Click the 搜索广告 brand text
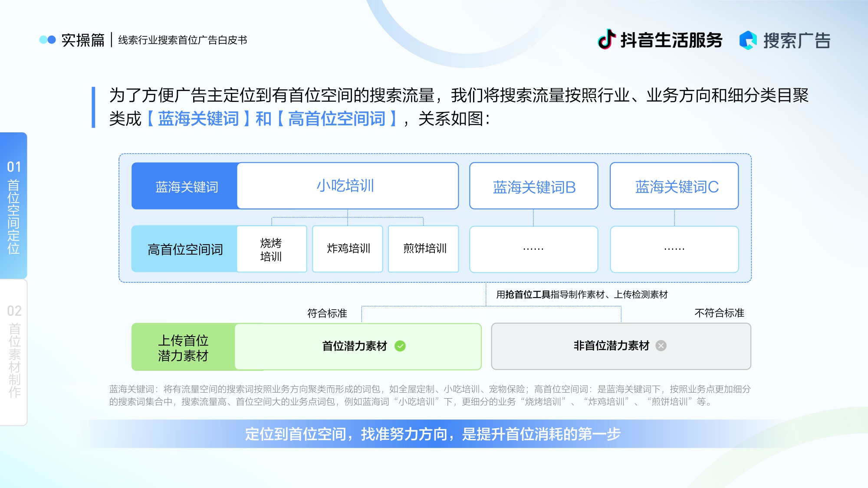The height and width of the screenshot is (488, 868). click(x=797, y=40)
